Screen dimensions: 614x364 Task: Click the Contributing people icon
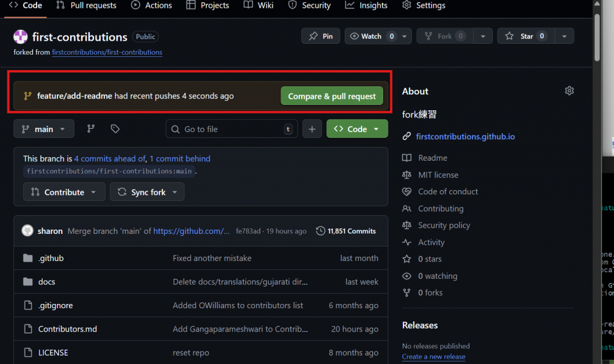[x=407, y=209]
